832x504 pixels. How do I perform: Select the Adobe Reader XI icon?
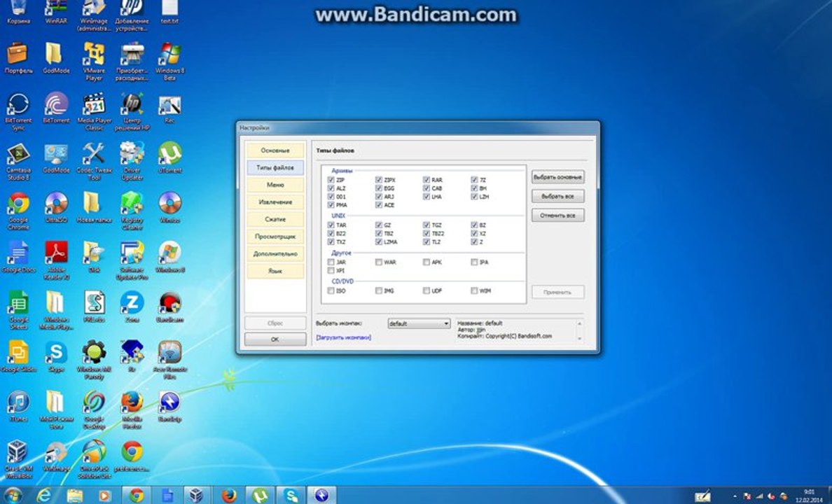(x=56, y=260)
